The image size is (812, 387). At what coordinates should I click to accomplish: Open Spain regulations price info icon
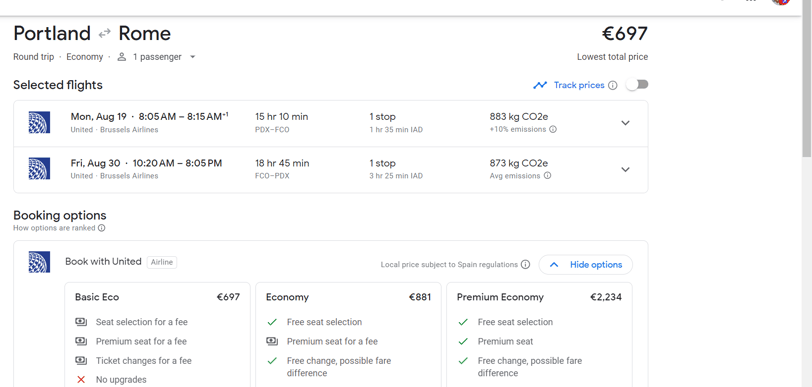click(x=525, y=265)
